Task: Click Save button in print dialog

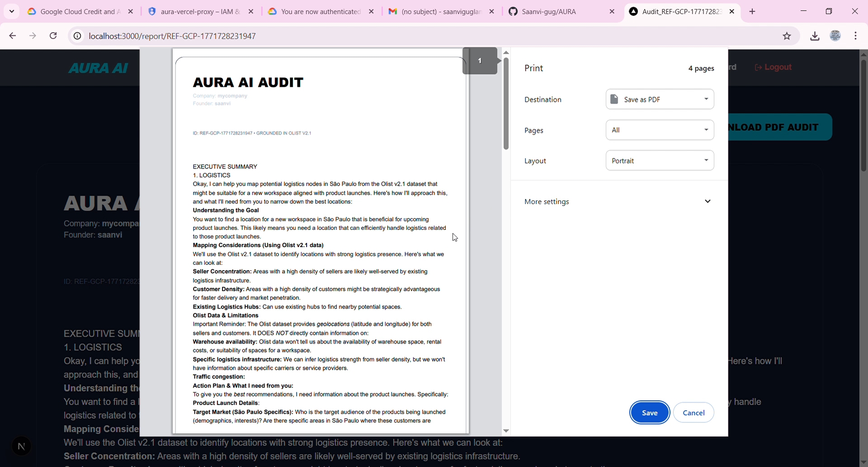Action: coord(650,412)
